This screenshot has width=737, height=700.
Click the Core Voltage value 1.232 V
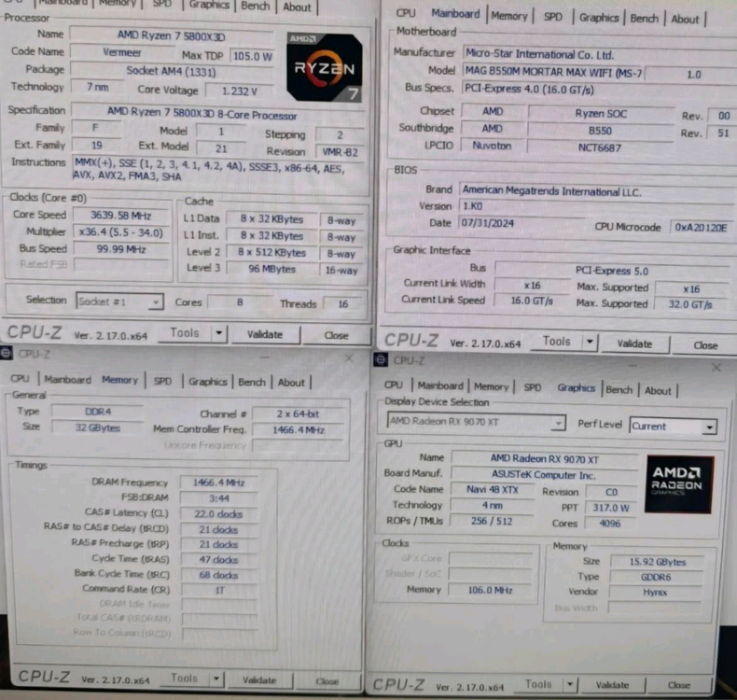[x=239, y=91]
